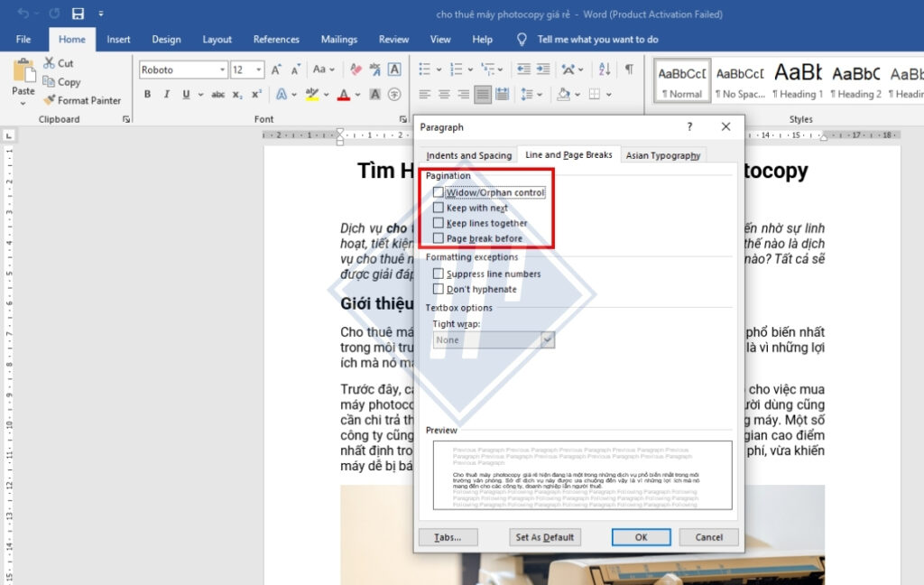Apply the yellow text highlight color

coord(311,95)
